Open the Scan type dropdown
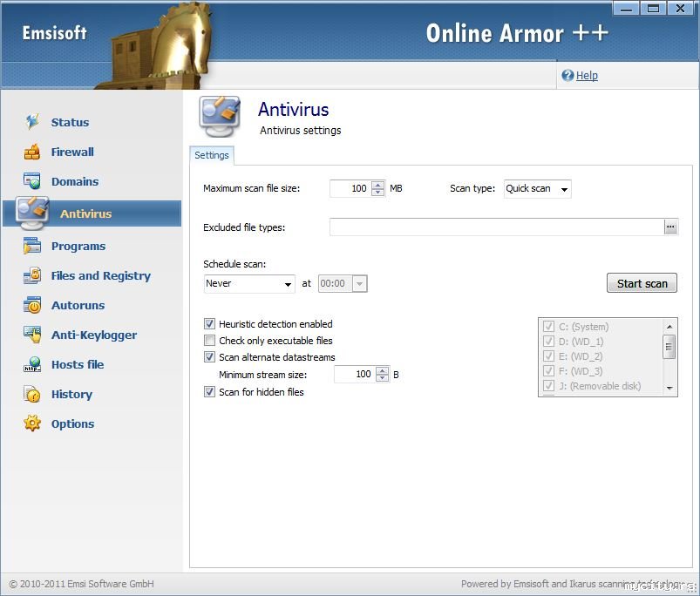Image resolution: width=700 pixels, height=596 pixels. point(537,189)
